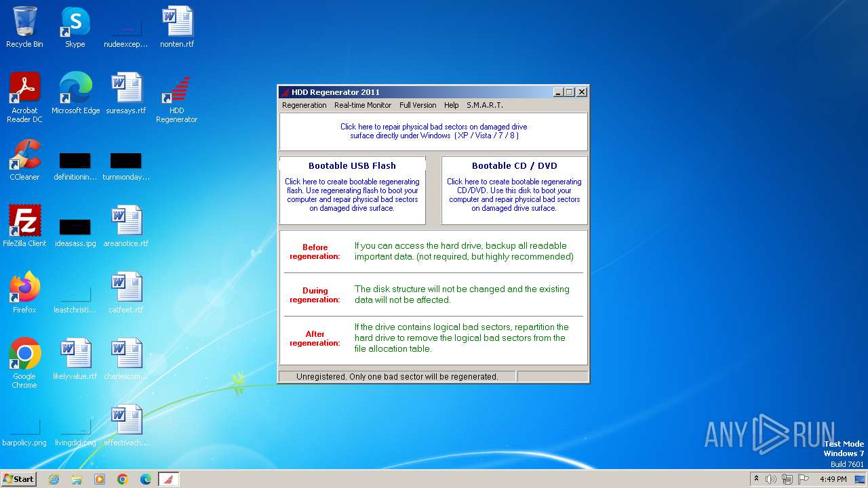The image size is (868, 488).
Task: Select the charlescom... rtf desktop file
Action: 126,359
